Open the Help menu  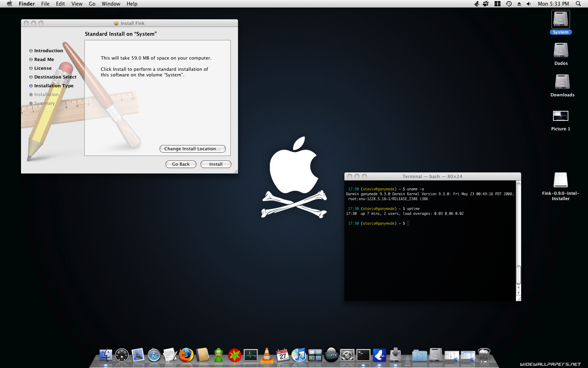[x=132, y=4]
